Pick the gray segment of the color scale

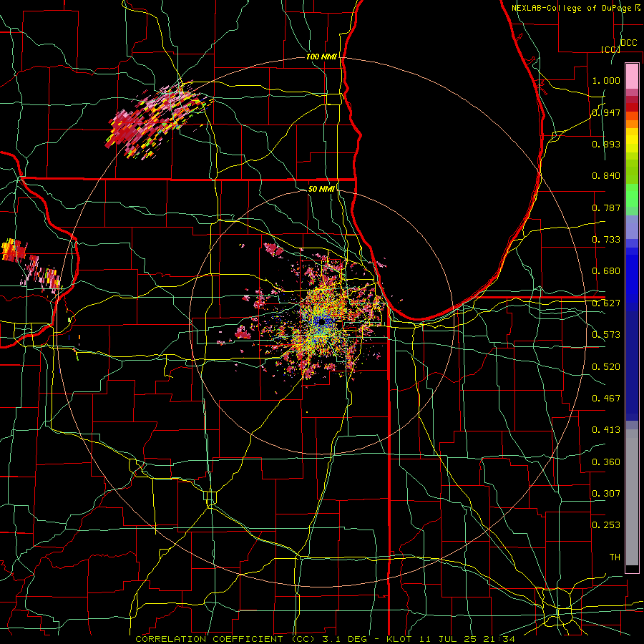coord(632,497)
